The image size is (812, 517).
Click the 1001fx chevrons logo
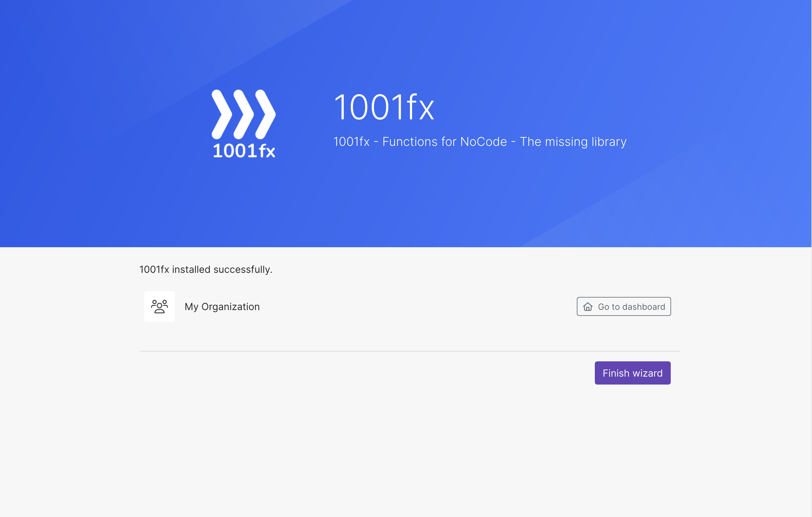pyautogui.click(x=243, y=124)
